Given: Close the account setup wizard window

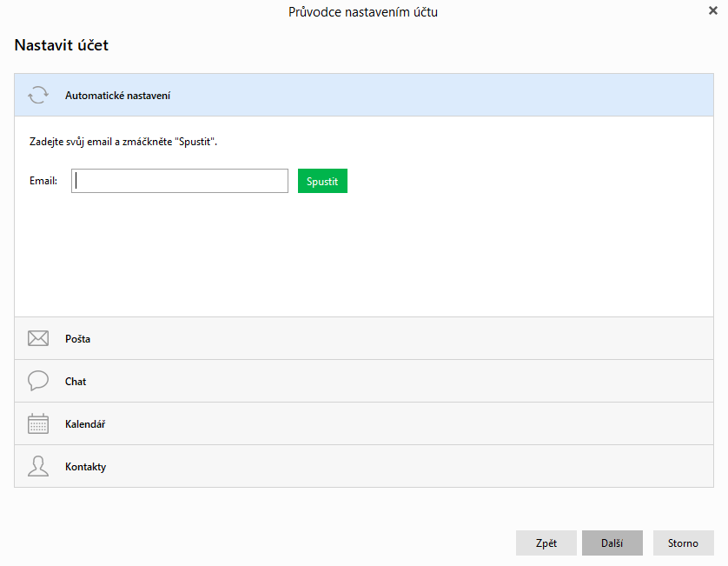Looking at the screenshot, I should pos(713,11).
